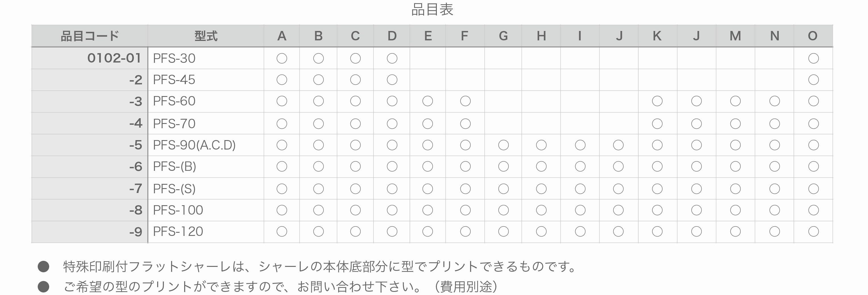Click item code 0102-01
Screen dimensions: 868x295
click(114, 58)
